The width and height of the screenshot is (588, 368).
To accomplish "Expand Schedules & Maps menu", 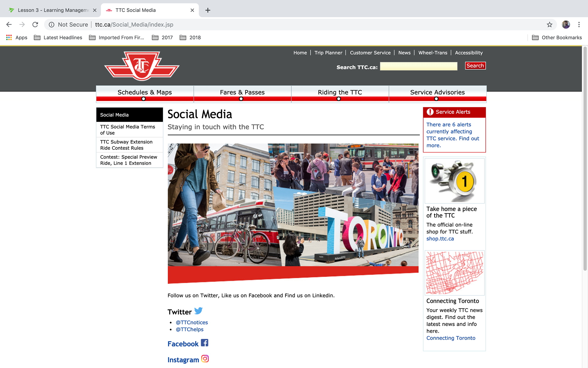I will (x=145, y=93).
